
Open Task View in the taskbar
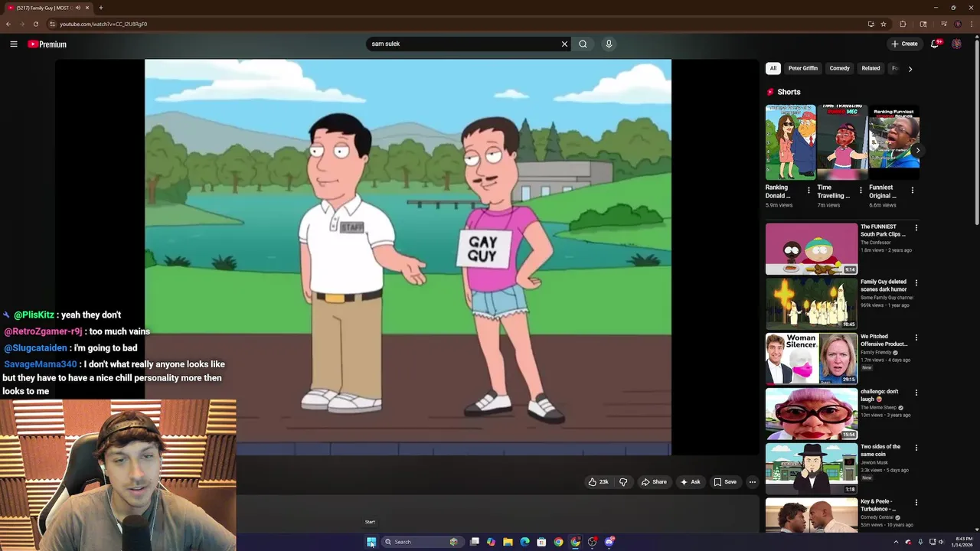(x=475, y=542)
